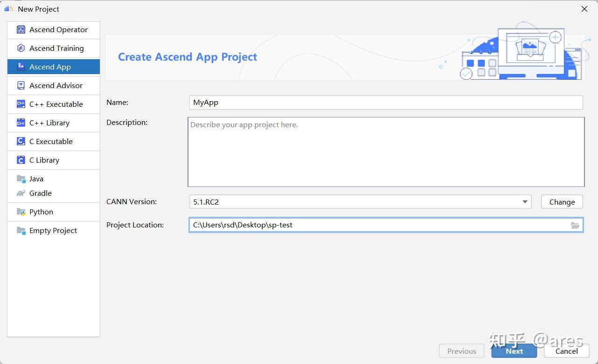Cancel the New Project dialog
The image size is (598, 364).
(566, 351)
